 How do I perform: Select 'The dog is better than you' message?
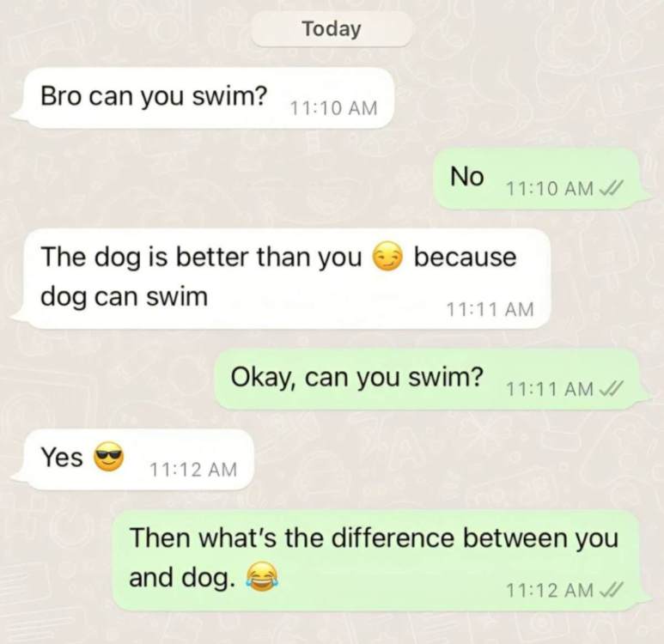coord(282,278)
